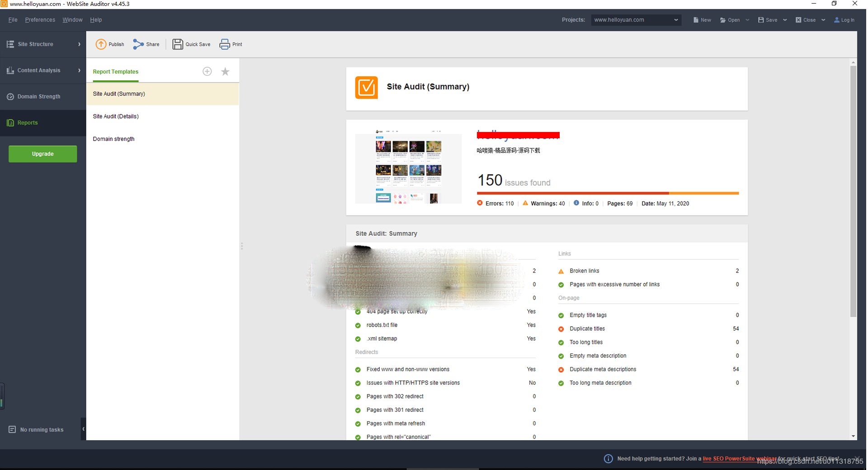Expand the Content Analysis chevron
Screen dimensions: 868x470
(79, 70)
